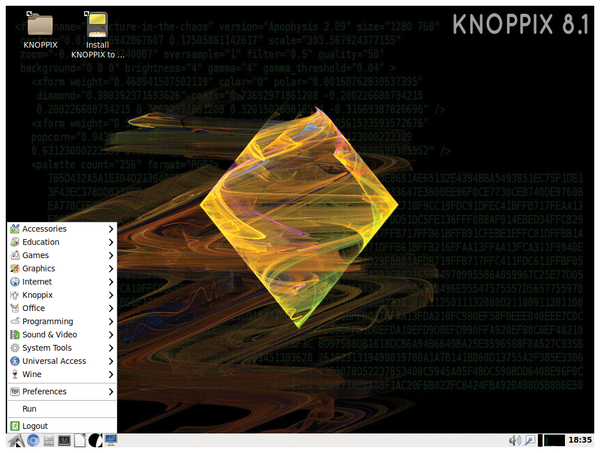Expand the arrow beside Programming
The height and width of the screenshot is (453, 600).
tap(111, 321)
